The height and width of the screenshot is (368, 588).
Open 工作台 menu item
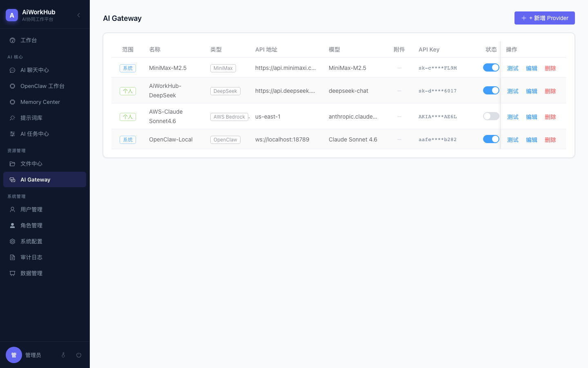(x=45, y=40)
